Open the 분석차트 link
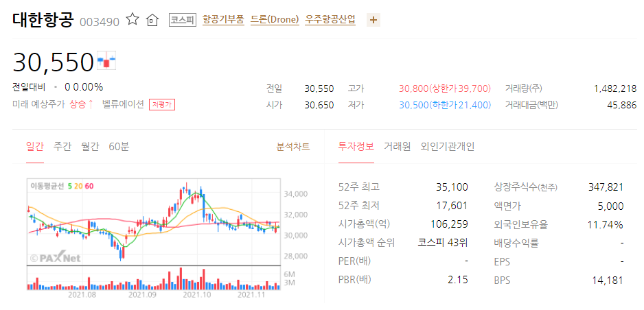Viewport: 644px width, 310px height. (293, 146)
